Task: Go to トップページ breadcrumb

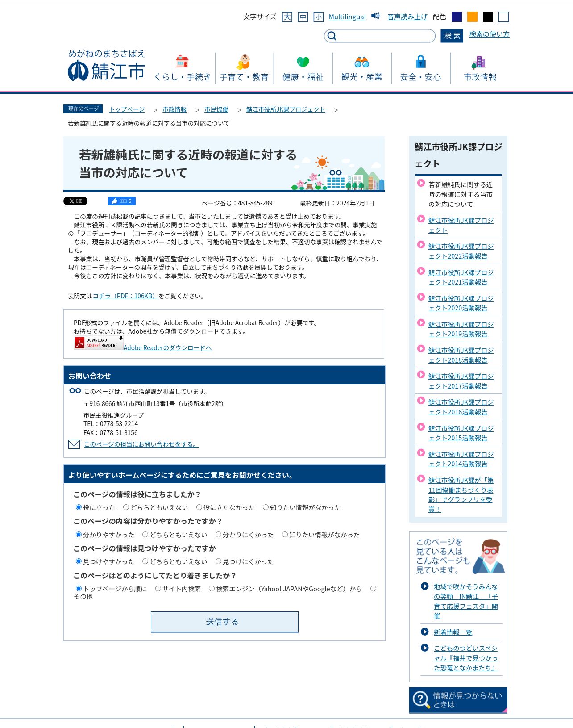Action: tap(127, 109)
